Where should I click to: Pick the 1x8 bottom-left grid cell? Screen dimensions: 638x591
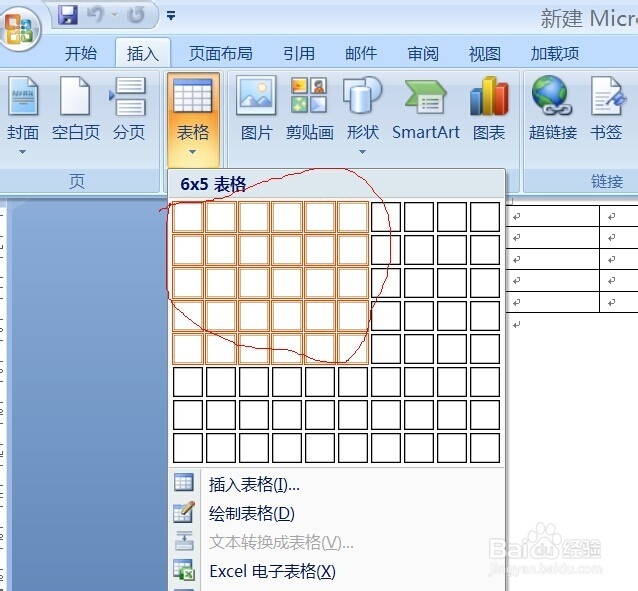(x=188, y=448)
